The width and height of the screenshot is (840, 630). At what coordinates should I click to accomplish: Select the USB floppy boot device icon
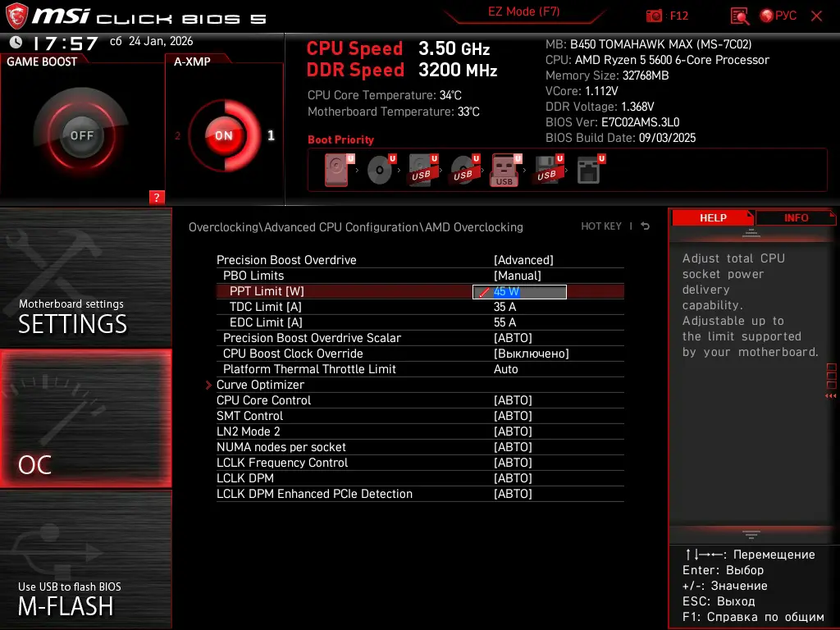pos(548,170)
